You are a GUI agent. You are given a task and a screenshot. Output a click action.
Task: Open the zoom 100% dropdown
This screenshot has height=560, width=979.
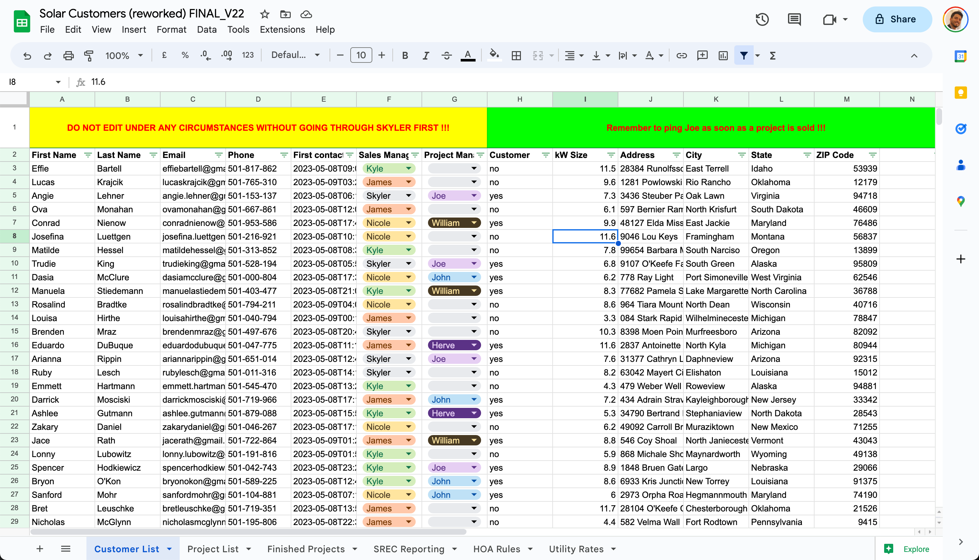click(x=124, y=55)
